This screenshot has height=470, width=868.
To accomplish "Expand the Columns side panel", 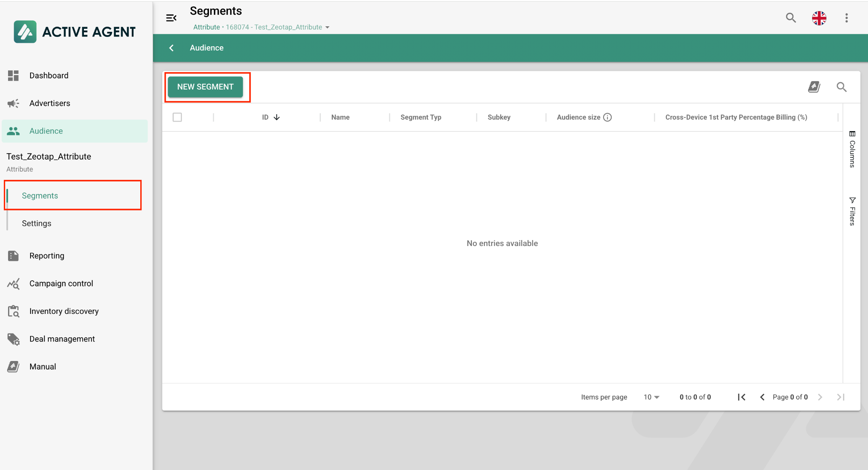I will 852,149.
